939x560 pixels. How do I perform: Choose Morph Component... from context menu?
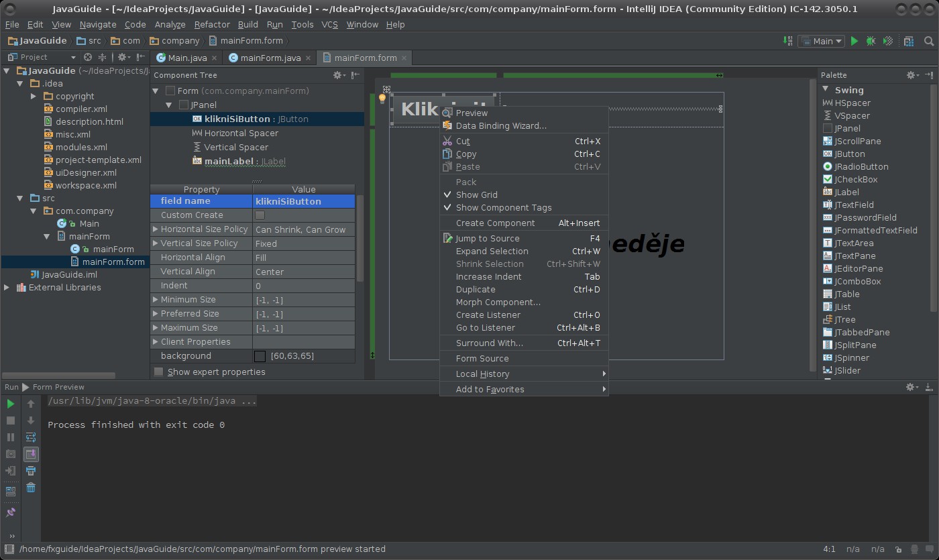pos(498,302)
